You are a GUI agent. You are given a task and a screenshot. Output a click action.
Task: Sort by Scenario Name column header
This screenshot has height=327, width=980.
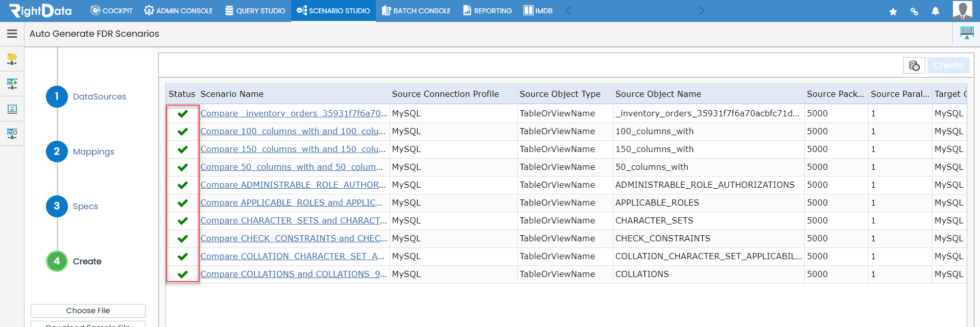tap(294, 94)
